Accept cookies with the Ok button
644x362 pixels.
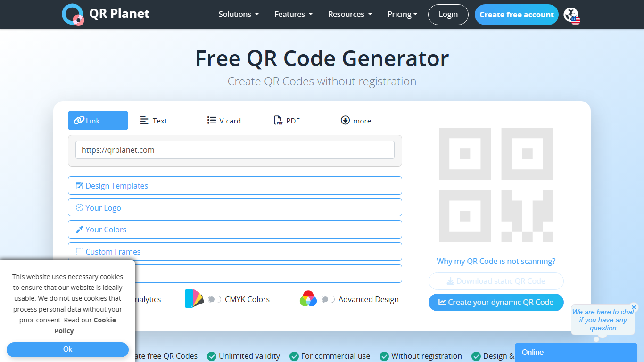67,349
